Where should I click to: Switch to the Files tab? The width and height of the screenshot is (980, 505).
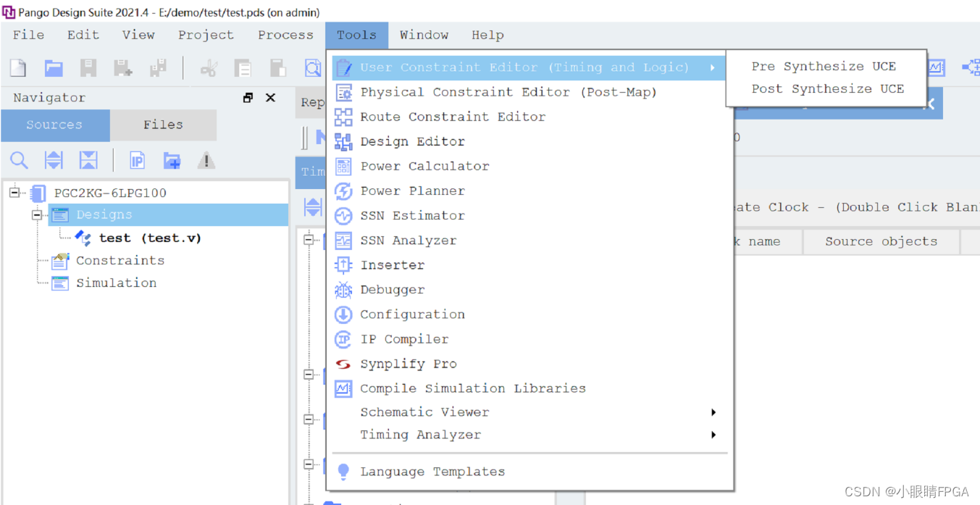click(163, 125)
